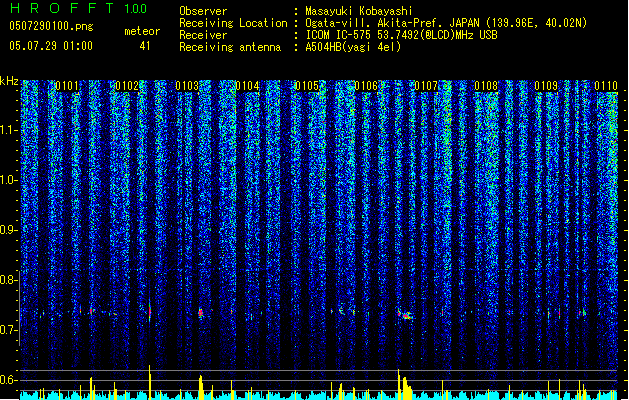Click the HROFFT 1.0.0 title text
Image resolution: width=629 pixels, height=400 pixels.
pos(78,8)
